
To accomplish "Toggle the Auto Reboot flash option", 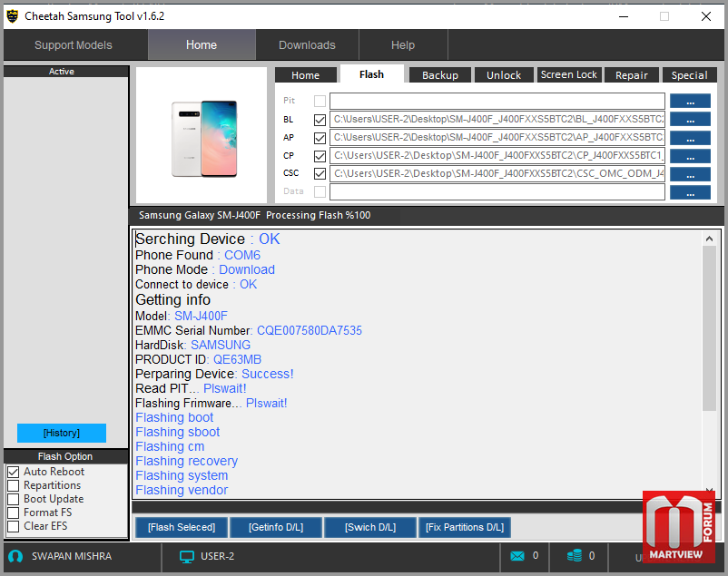I will click(14, 472).
